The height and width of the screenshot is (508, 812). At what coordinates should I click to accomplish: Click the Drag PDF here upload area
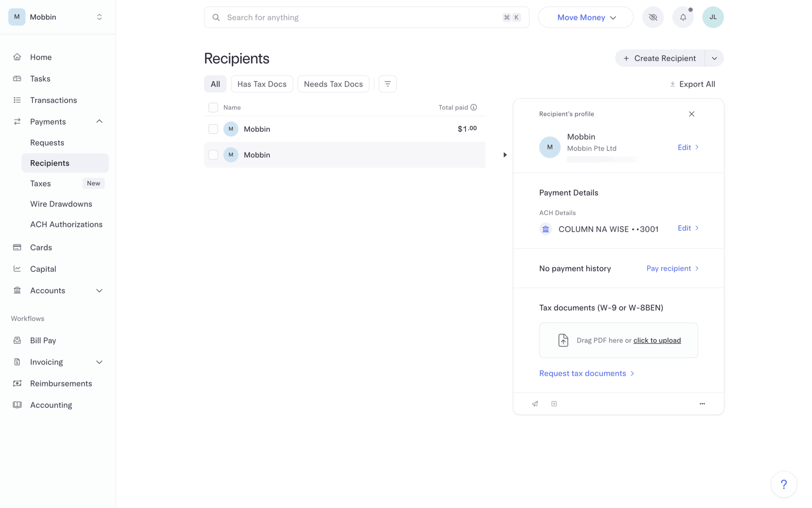618,340
